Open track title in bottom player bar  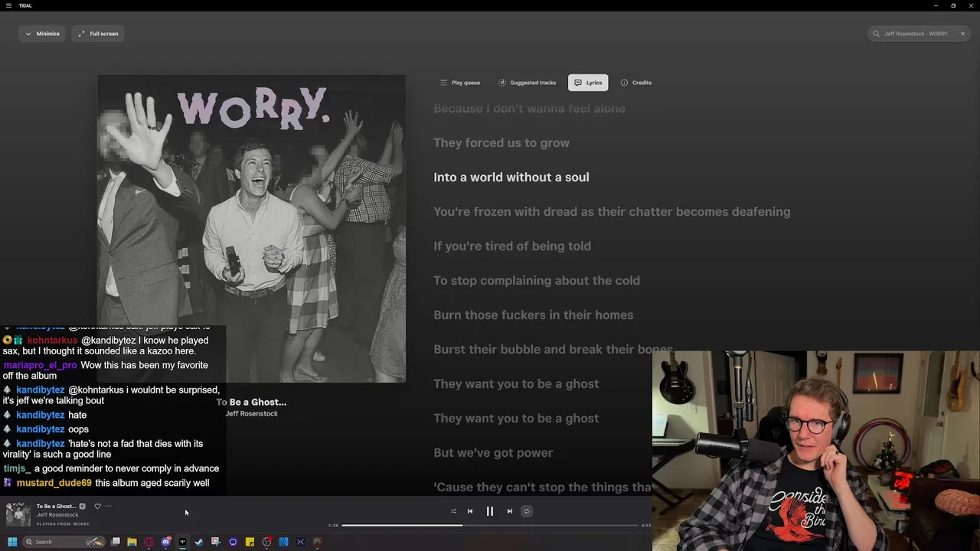pos(57,507)
